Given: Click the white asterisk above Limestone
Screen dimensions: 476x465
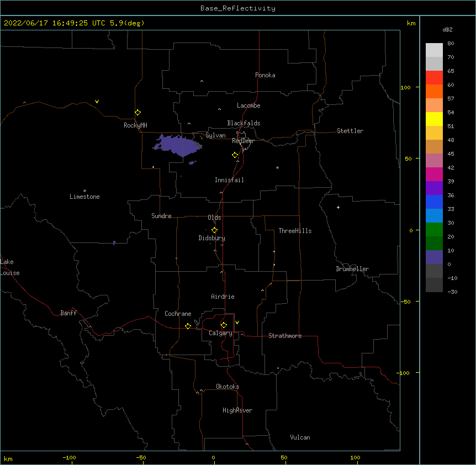Looking at the screenshot, I should tap(84, 191).
